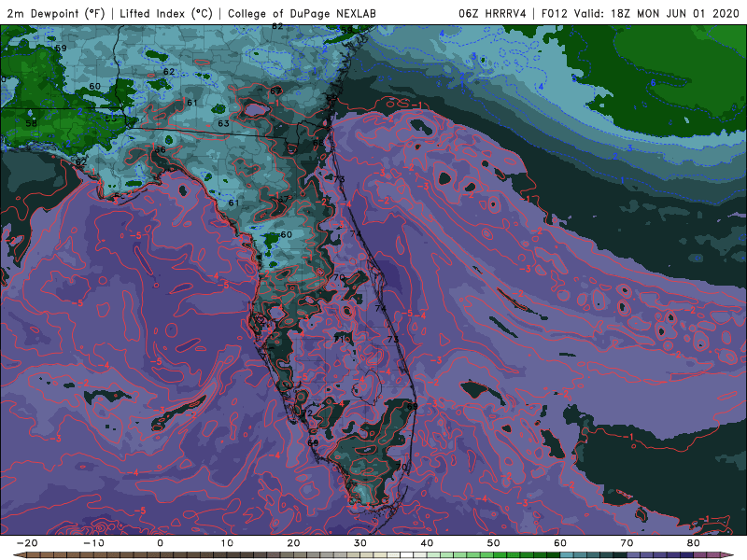Click the "63" dewpoint value on the map
This screenshot has width=747, height=560.
(x=223, y=123)
